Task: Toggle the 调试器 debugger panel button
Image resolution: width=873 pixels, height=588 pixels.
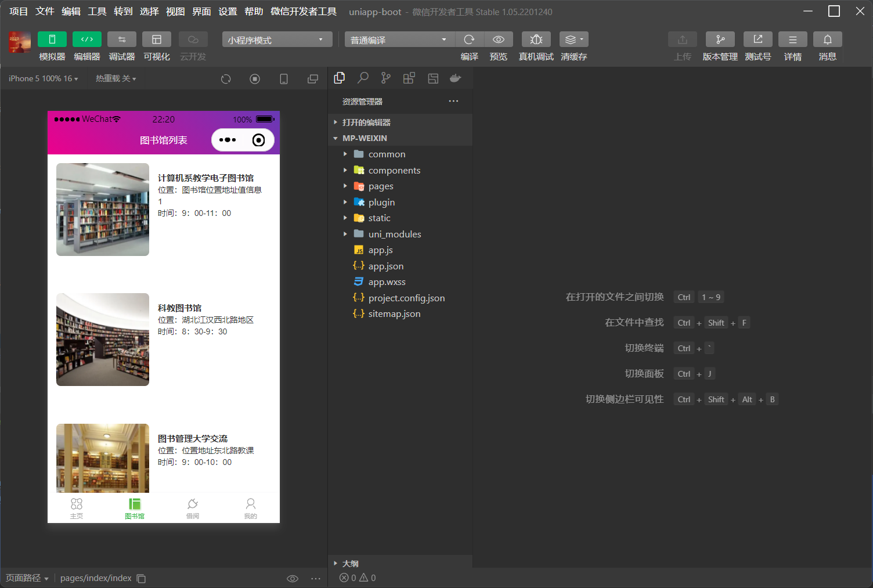Action: (x=122, y=39)
